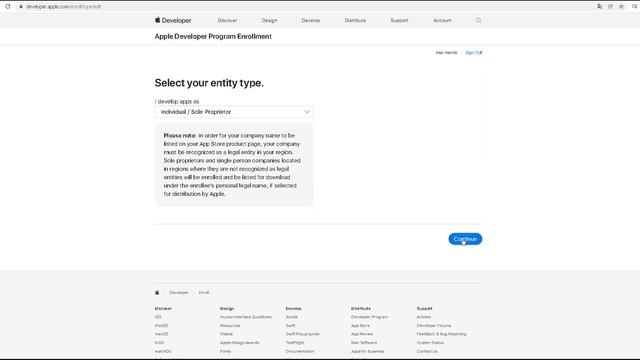640x360 pixels.
Task: Expand the entity type dropdown chevron
Action: pyautogui.click(x=307, y=111)
